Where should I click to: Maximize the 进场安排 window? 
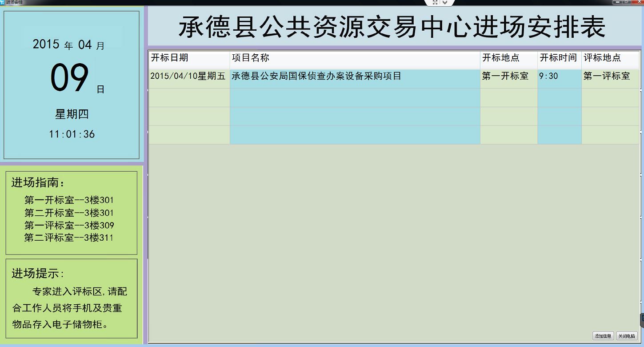click(x=627, y=2)
